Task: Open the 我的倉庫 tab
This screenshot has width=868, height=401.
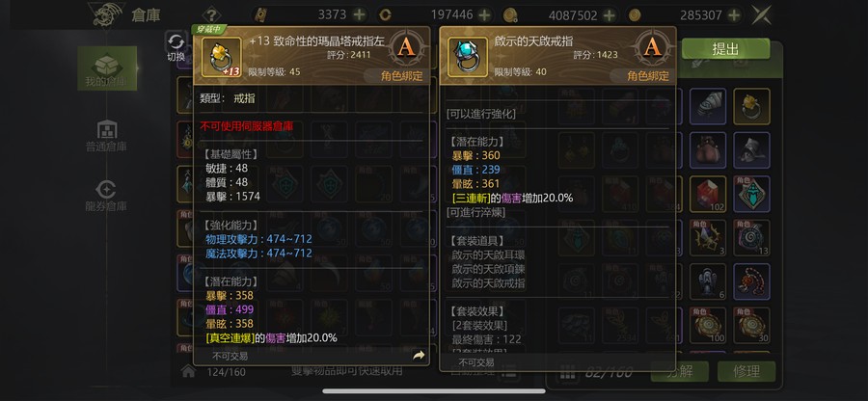Action: pos(106,68)
